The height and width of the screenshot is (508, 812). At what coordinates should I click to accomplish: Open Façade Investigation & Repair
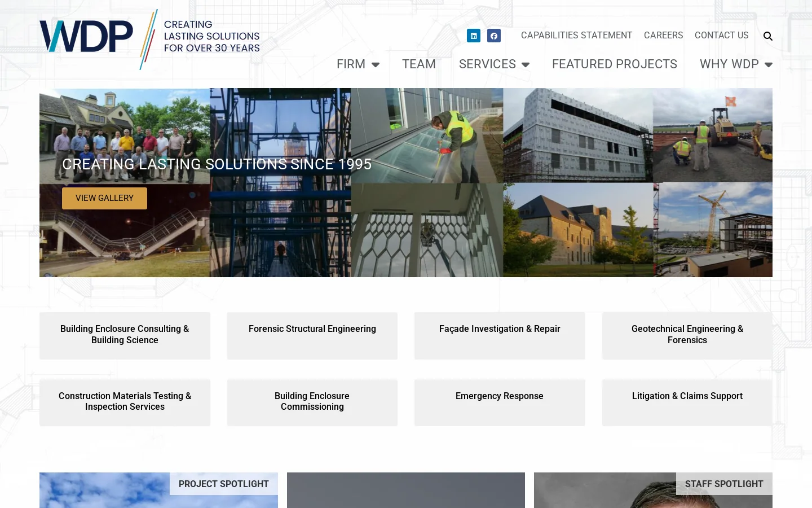click(500, 336)
